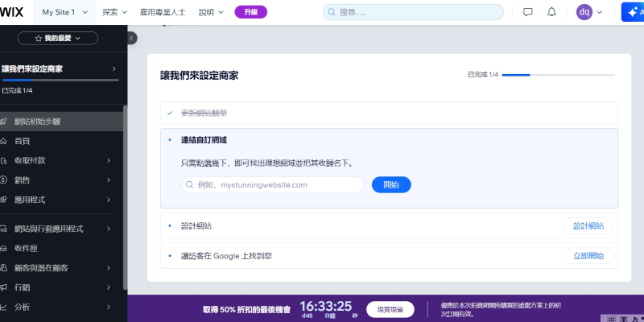Open the chat messages icon
This screenshot has height=322, width=644.
click(528, 12)
